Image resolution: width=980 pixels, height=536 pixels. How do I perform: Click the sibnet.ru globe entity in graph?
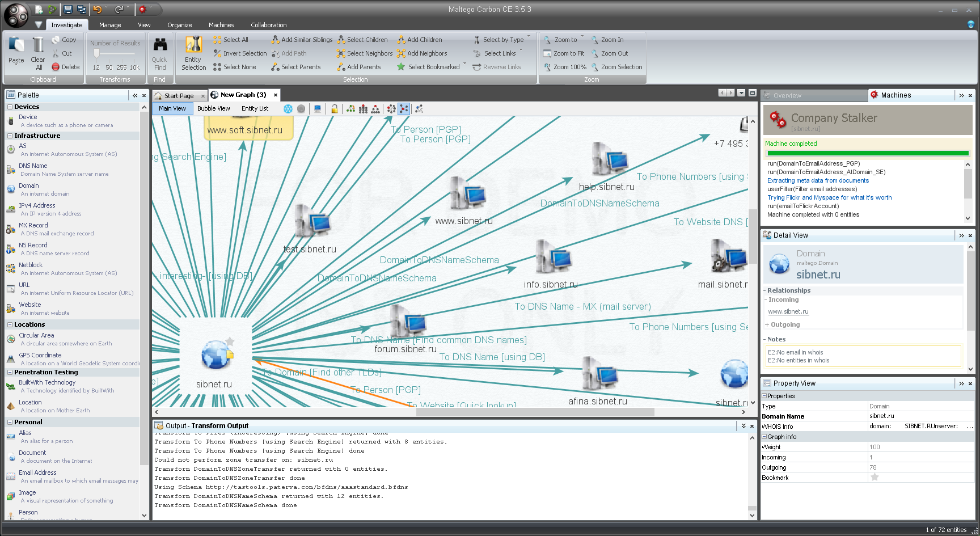(216, 356)
